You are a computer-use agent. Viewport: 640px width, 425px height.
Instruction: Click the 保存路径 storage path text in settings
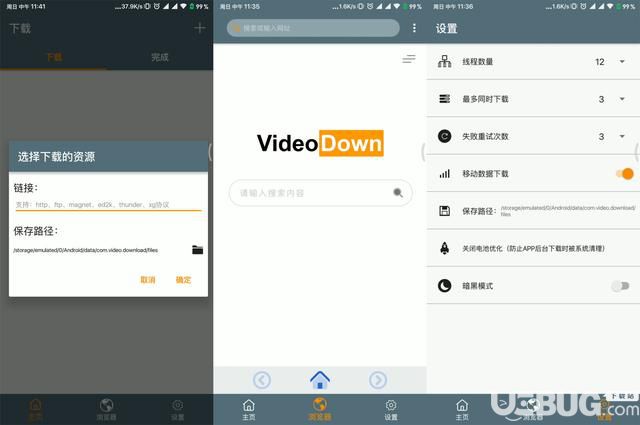568,211
